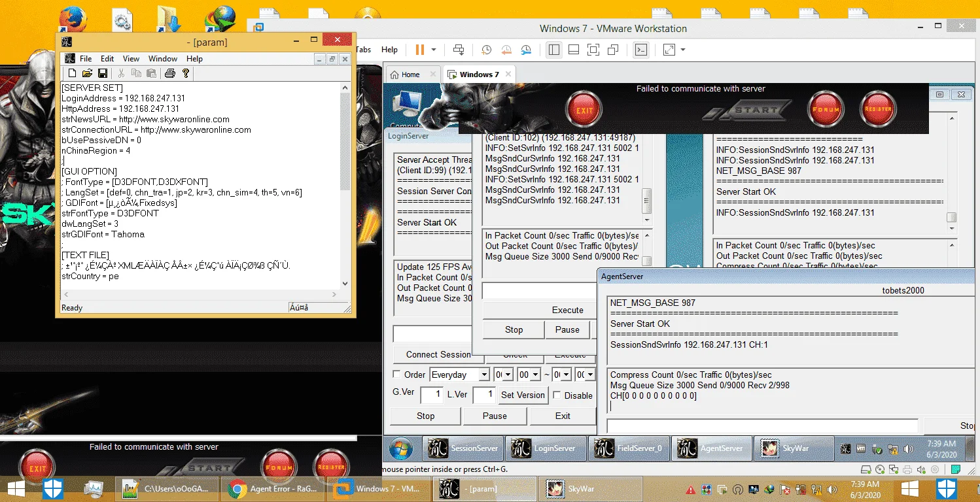
Task: Click the Windows 7 Start orb in the VM
Action: 401,448
